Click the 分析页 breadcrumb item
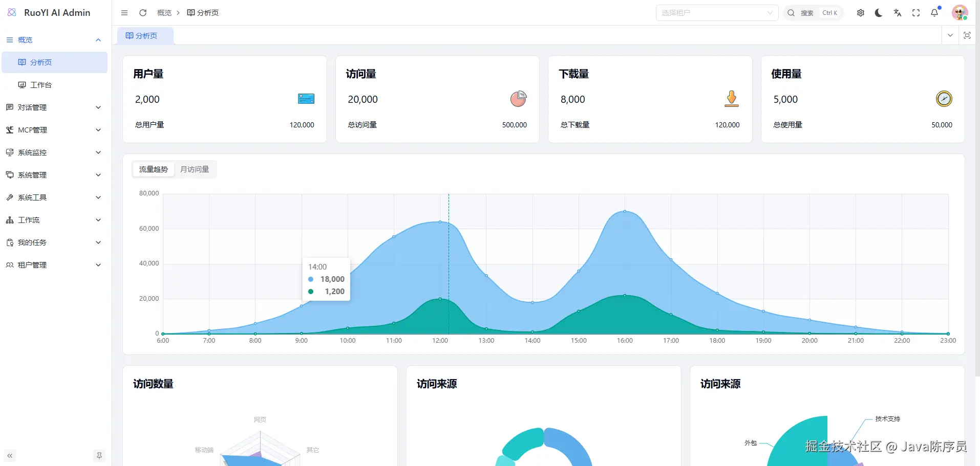Viewport: 980px width, 466px height. [x=203, y=13]
